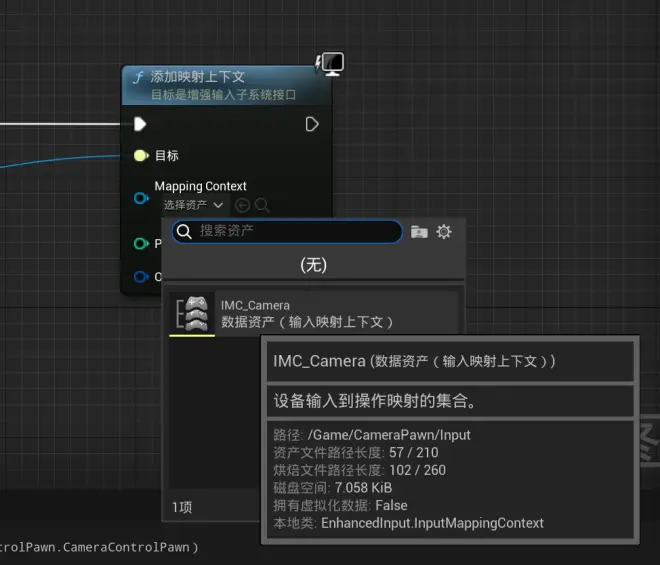The image size is (660, 565).
Task: Open asset picker settings gear
Action: [x=444, y=231]
